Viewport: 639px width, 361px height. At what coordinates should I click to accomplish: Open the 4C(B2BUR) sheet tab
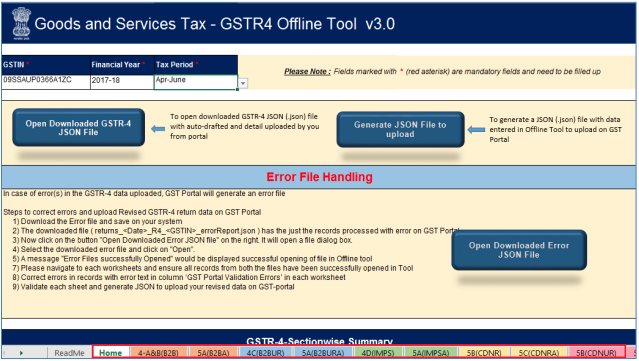pos(265,353)
